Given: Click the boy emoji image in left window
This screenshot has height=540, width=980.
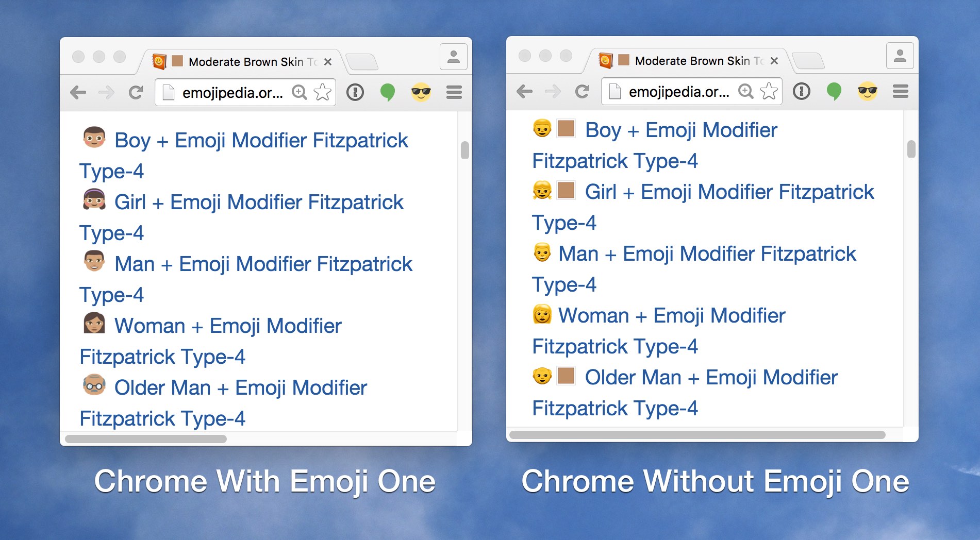Looking at the screenshot, I should 94,138.
